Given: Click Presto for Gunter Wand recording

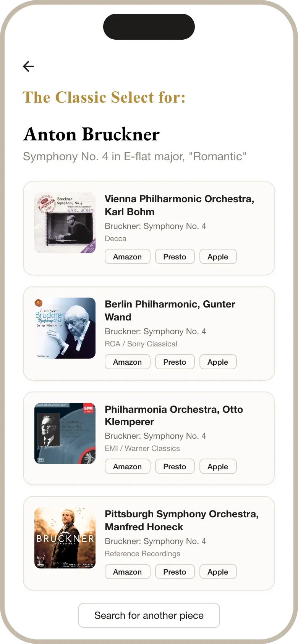Looking at the screenshot, I should [175, 362].
